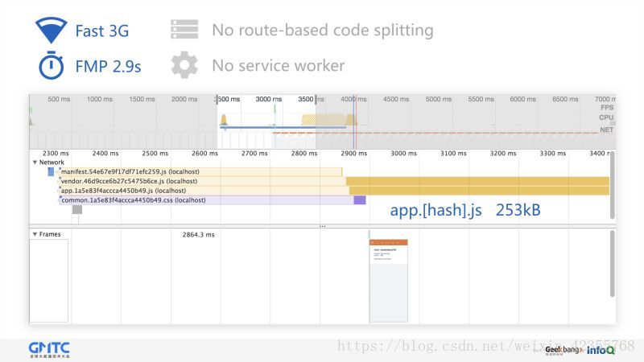Click the small blue document request block
Screen dimensions: 644x362
pos(51,172)
